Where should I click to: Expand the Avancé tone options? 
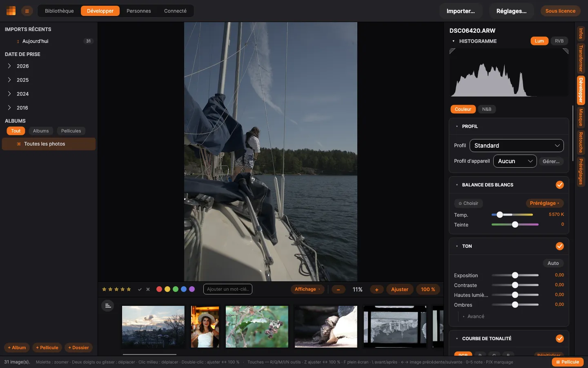point(474,316)
